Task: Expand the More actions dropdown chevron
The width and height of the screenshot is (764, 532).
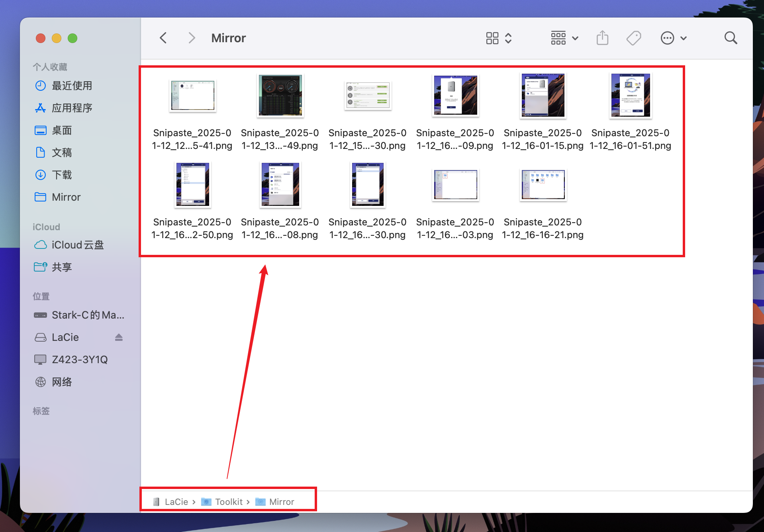Action: 684,39
